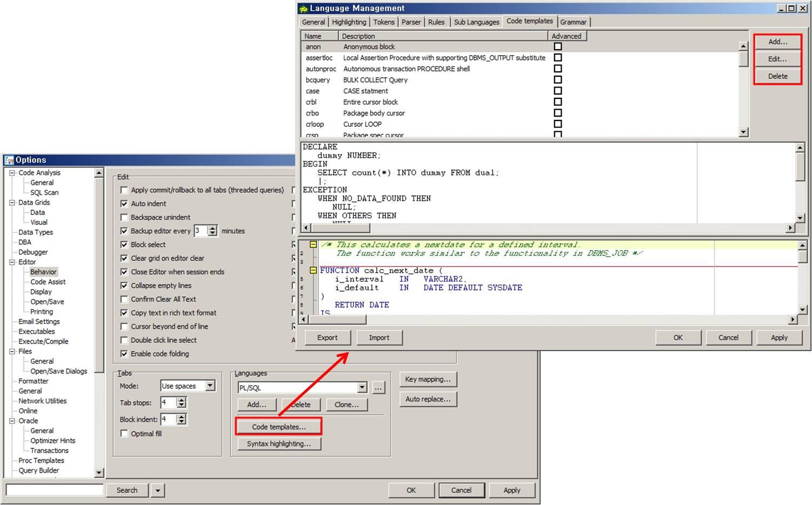Click the Options search input field
The image size is (812, 505).
click(x=54, y=490)
